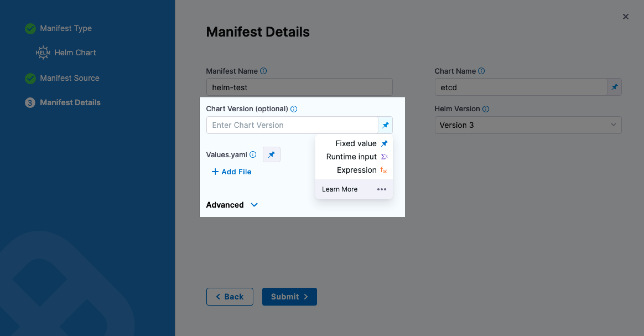
Task: Click the Chart Version info icon
Action: pos(294,109)
